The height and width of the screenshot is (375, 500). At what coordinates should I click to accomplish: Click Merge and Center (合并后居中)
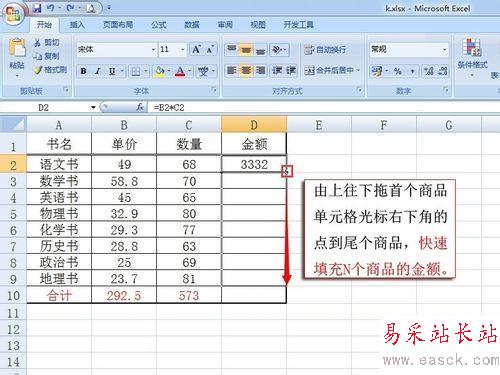[329, 70]
